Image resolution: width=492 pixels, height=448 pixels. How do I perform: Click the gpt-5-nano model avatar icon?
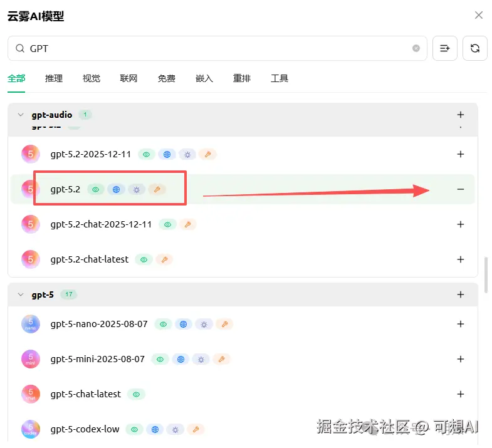click(x=31, y=324)
